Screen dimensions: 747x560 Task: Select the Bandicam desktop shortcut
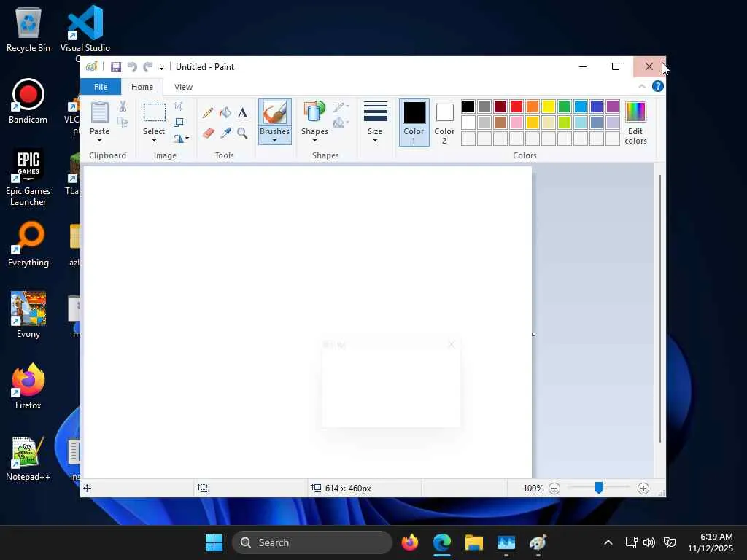(x=28, y=101)
